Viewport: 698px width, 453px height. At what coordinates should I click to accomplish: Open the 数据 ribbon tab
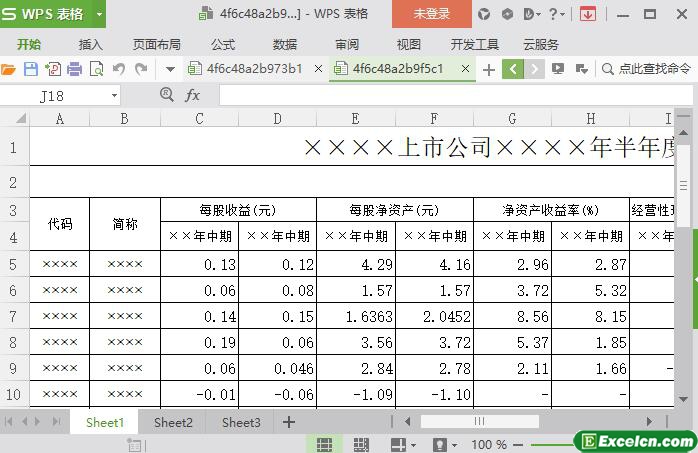(x=284, y=44)
